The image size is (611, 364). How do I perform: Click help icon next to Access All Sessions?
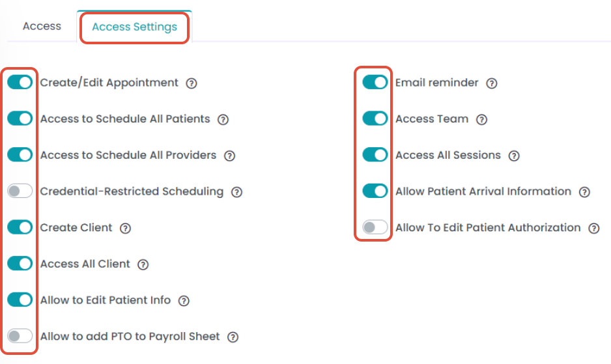[514, 156]
